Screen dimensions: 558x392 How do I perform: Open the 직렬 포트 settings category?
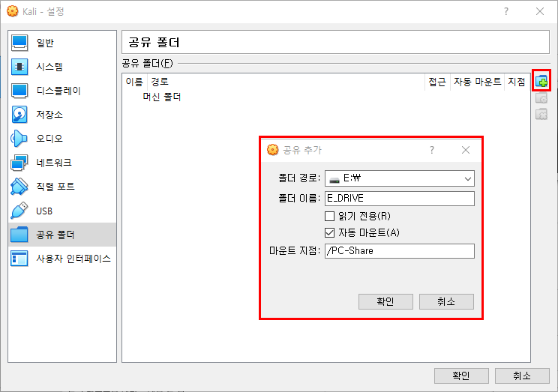(62, 187)
